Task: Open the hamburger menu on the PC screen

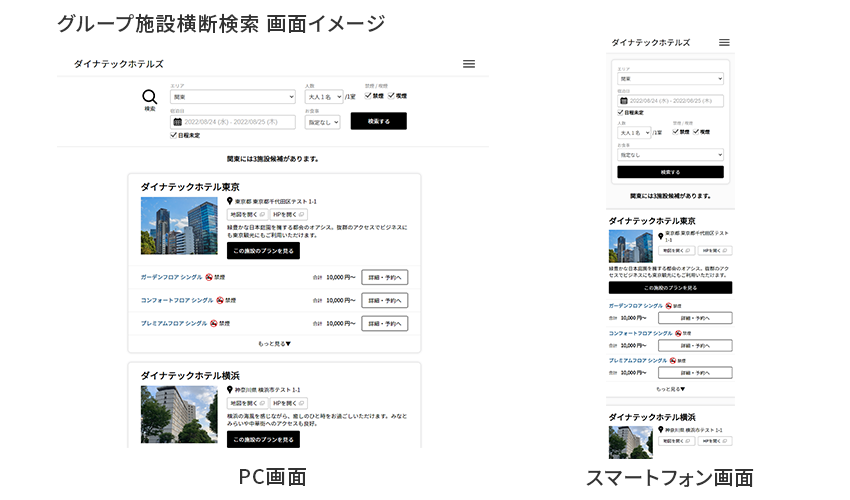Action: click(469, 64)
